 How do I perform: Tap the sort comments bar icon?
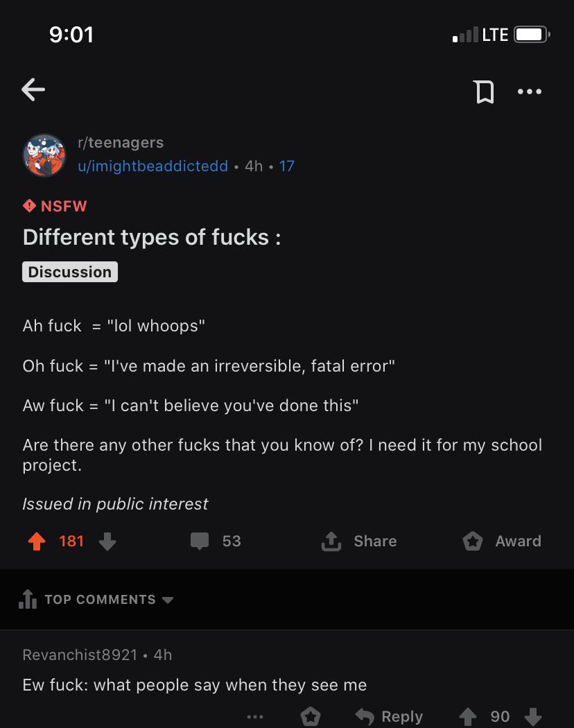[28, 599]
